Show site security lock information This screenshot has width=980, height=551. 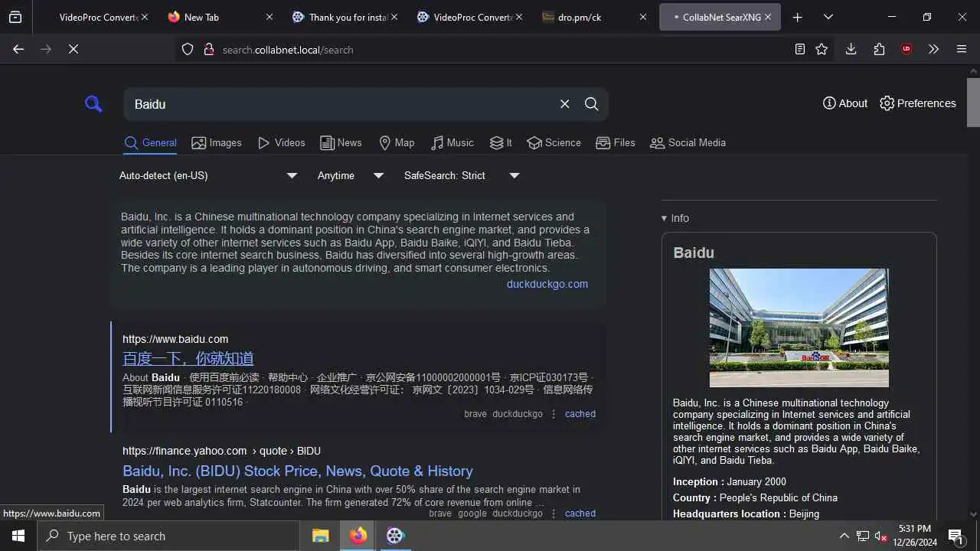[208, 49]
